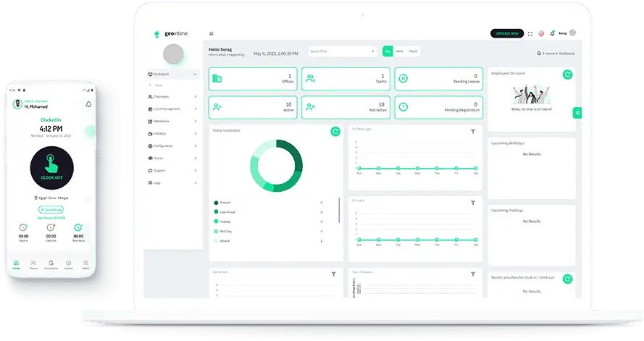Open the Main sub-item under Dashboard

pyautogui.click(x=158, y=85)
